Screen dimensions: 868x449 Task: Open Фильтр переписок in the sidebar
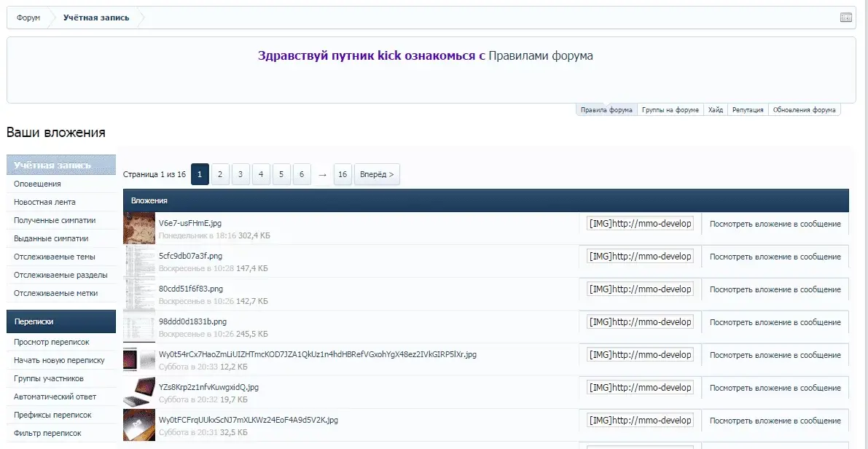61,434
